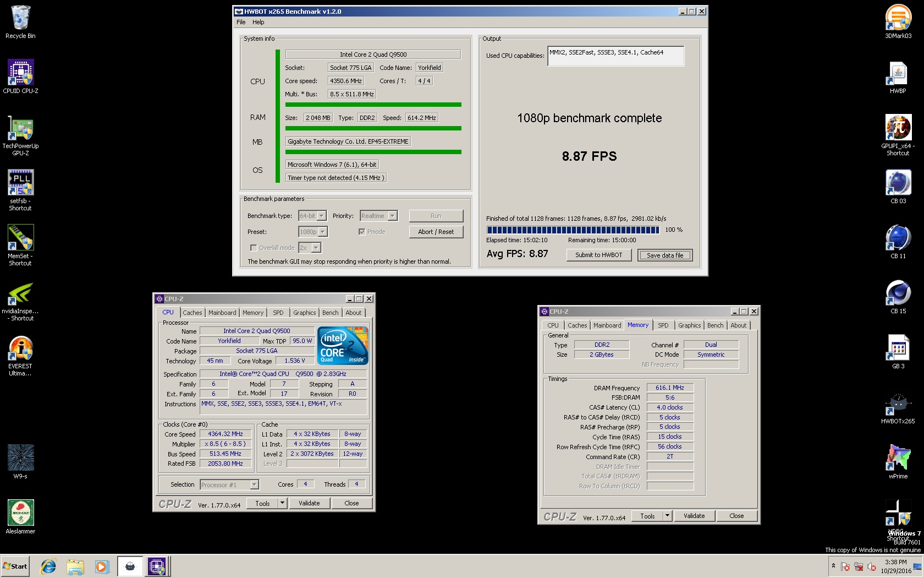Open wPrime desktop icon
924x578 pixels.
tap(898, 462)
